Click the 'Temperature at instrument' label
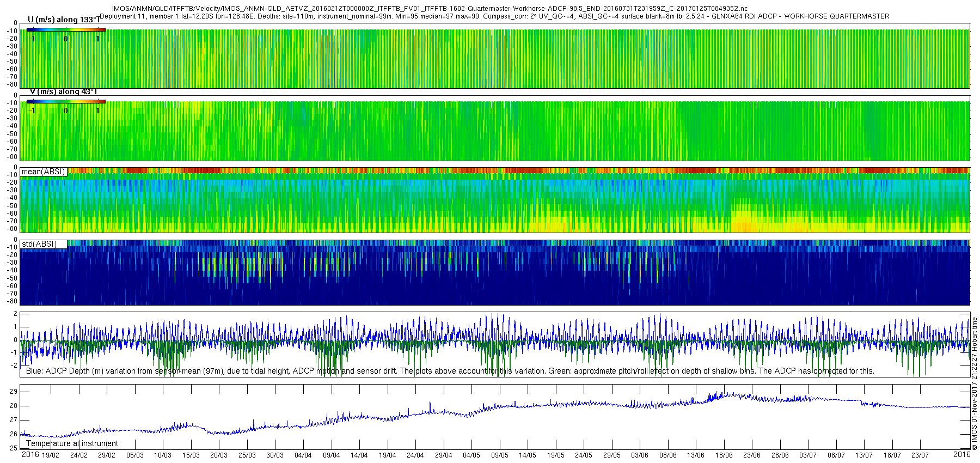 coord(72,443)
